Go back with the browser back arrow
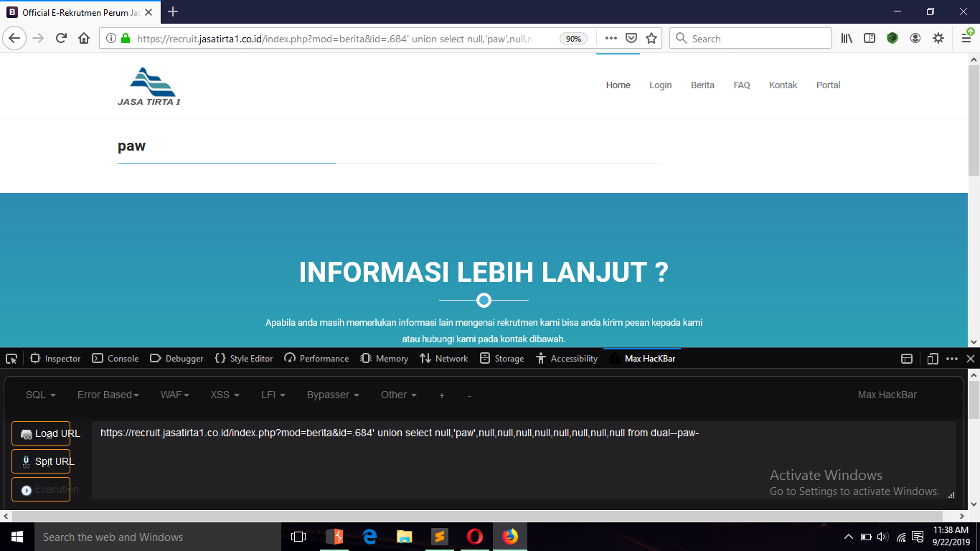This screenshot has width=980, height=551. coord(15,39)
